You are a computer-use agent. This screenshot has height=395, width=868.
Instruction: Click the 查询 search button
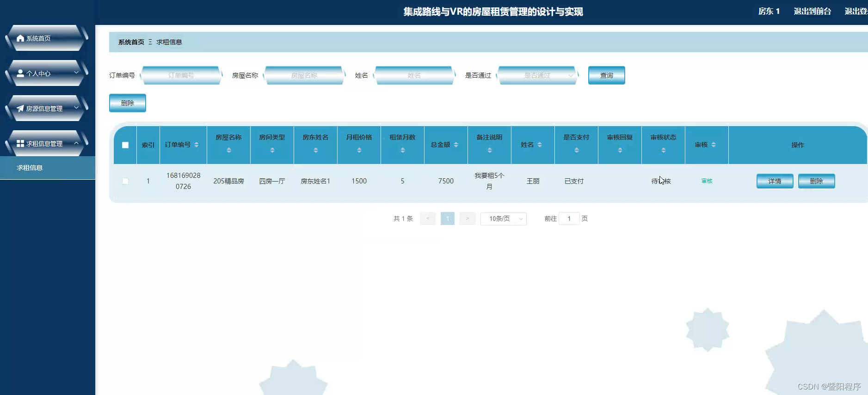(x=607, y=75)
